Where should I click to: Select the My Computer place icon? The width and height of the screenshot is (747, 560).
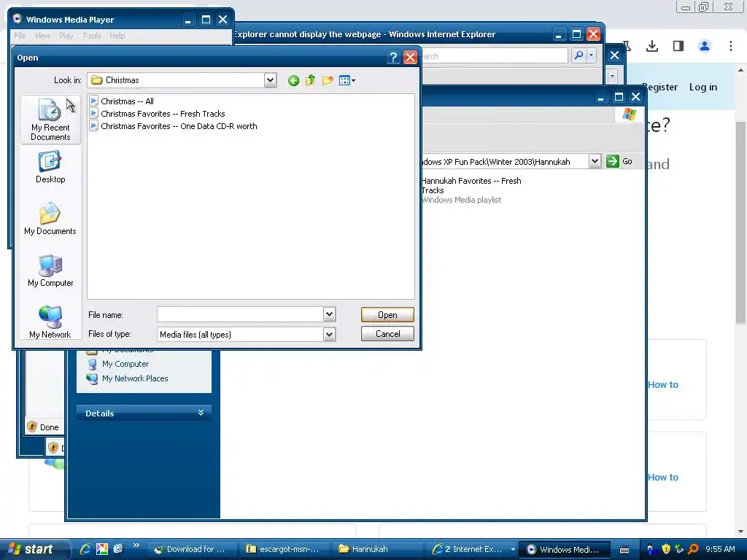pyautogui.click(x=50, y=271)
